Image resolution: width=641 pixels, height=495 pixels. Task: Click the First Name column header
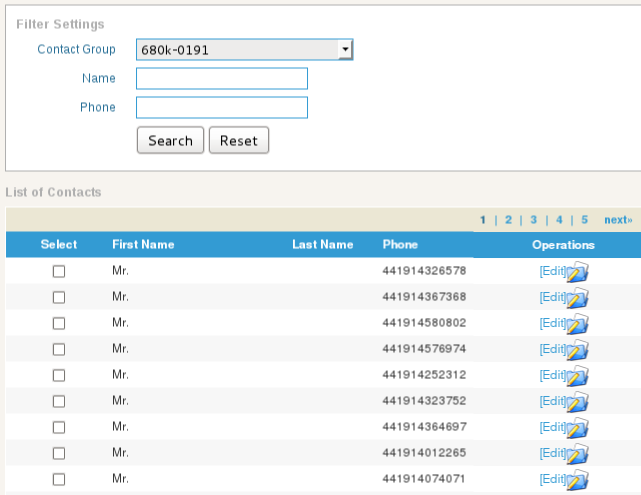143,244
